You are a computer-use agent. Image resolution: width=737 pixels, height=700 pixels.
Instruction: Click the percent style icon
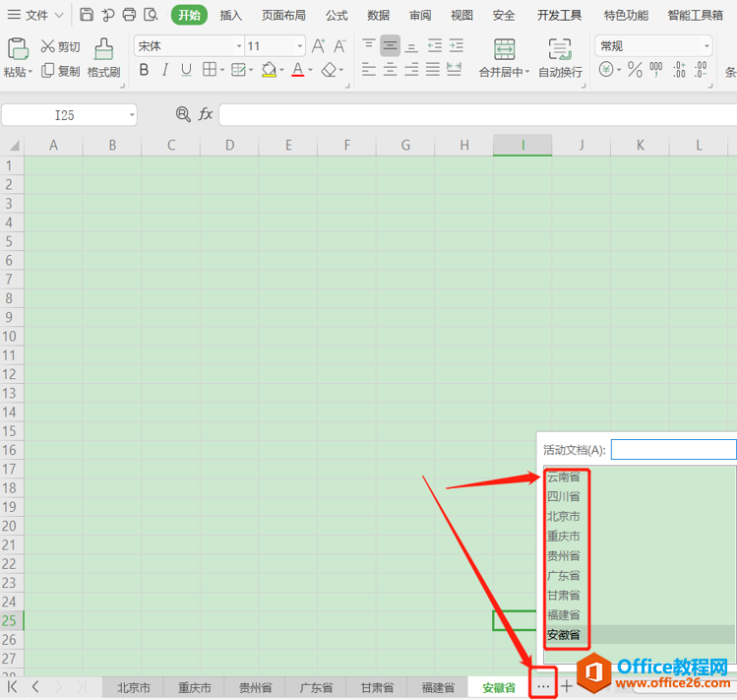(635, 70)
